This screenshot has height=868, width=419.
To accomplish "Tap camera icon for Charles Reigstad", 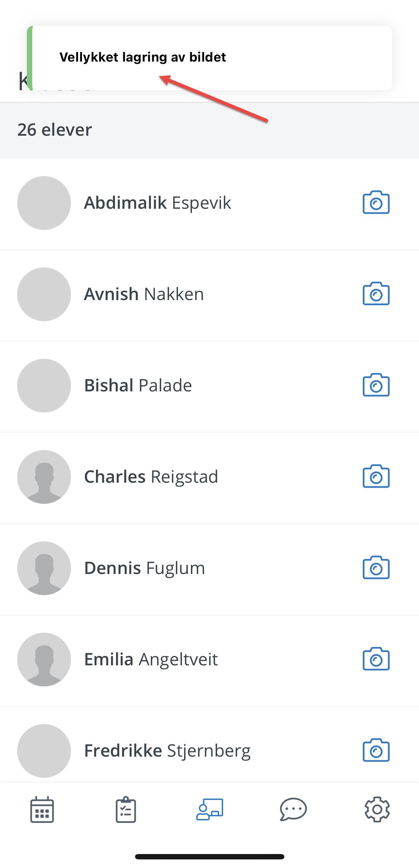I will 376,476.
